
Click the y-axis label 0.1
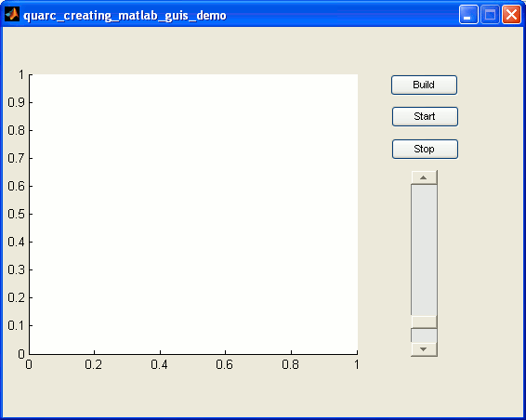(x=17, y=325)
